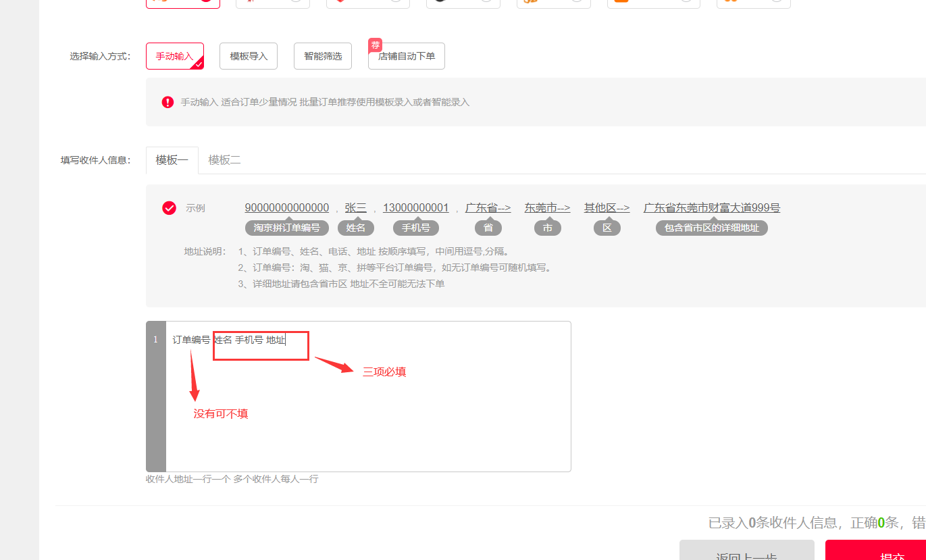Switch to 智能筛选 input mode
The width and height of the screenshot is (926, 560).
(x=323, y=57)
